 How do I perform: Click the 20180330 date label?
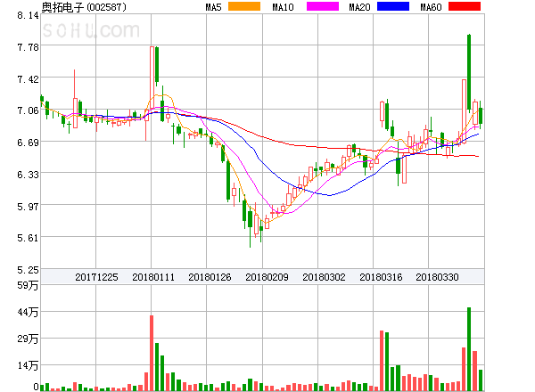437,277
